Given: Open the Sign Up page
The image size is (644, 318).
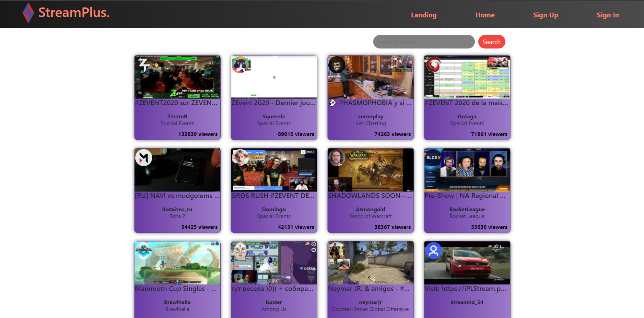Looking at the screenshot, I should pos(546,15).
